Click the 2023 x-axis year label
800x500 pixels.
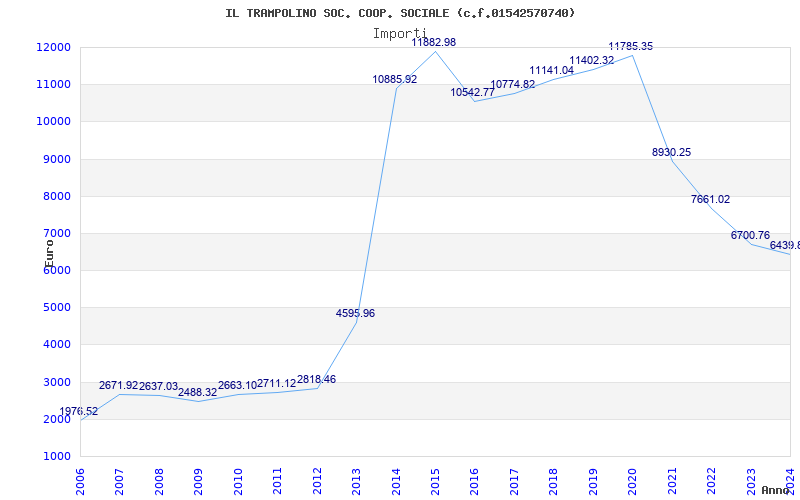(751, 481)
